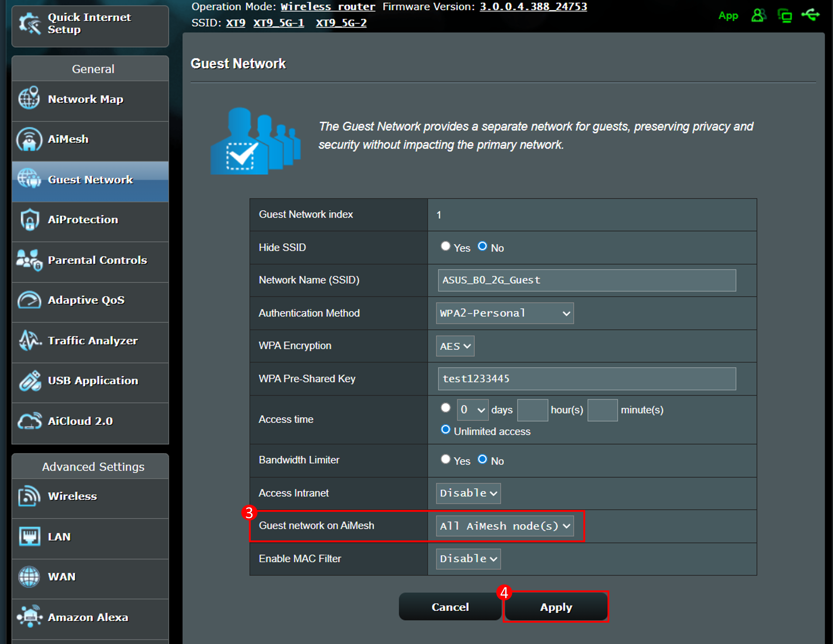The height and width of the screenshot is (644, 833).
Task: Select Yes for Hide SSID
Action: point(445,246)
